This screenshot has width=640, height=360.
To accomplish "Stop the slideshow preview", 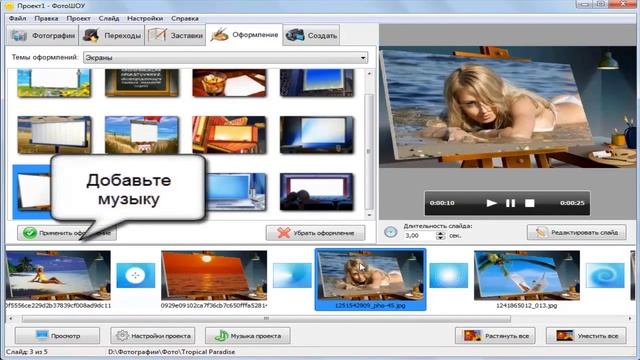I will coord(530,203).
